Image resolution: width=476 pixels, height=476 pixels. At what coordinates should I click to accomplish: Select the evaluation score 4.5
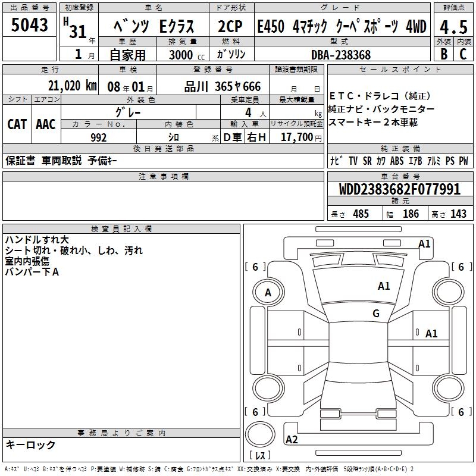click(453, 27)
